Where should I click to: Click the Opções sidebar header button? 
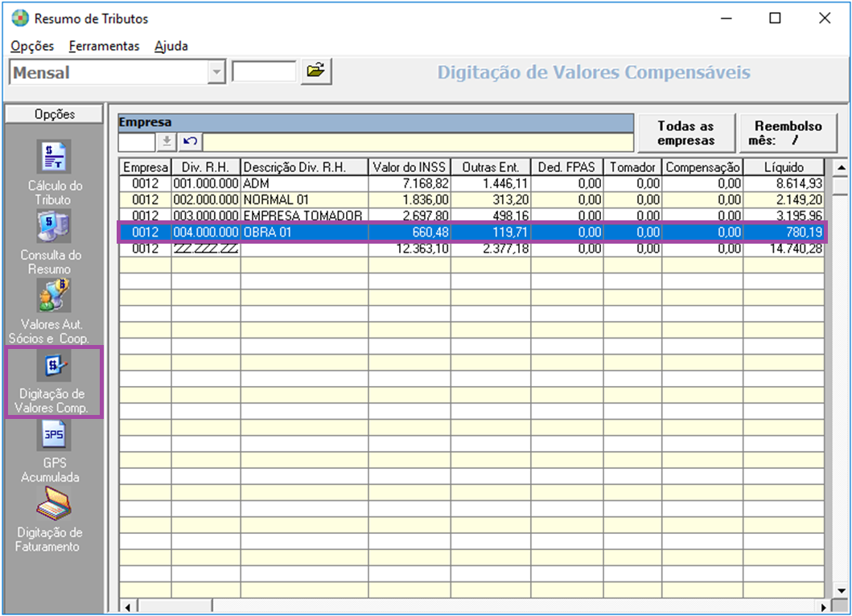[x=54, y=114]
